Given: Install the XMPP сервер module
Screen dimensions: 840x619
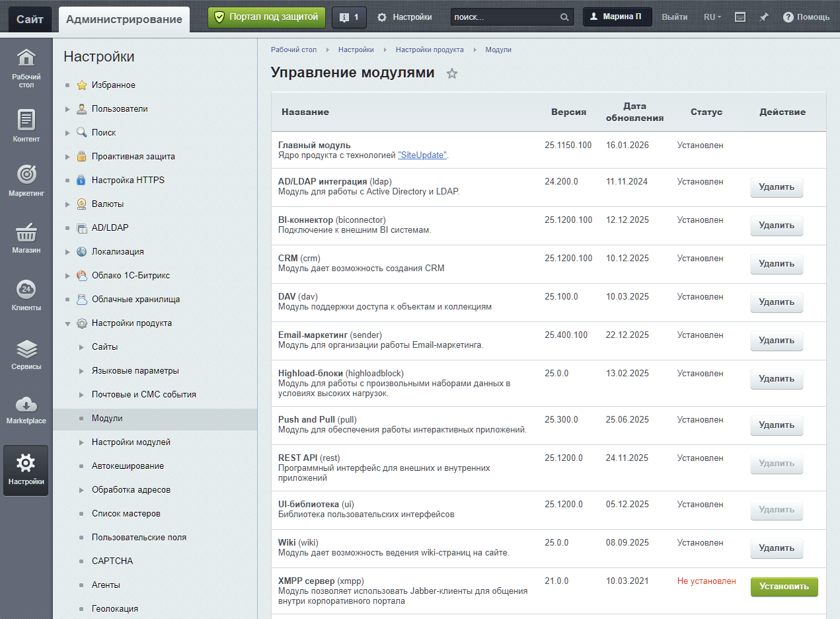Looking at the screenshot, I should pos(784,587).
